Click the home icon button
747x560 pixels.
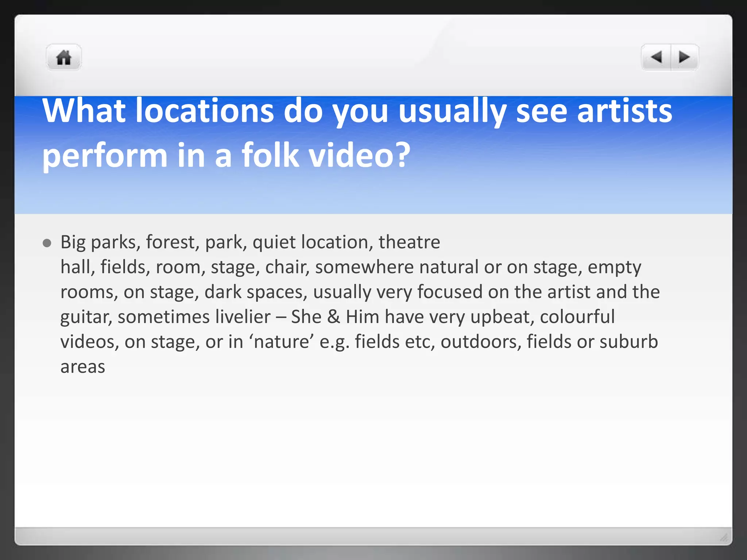coord(63,57)
